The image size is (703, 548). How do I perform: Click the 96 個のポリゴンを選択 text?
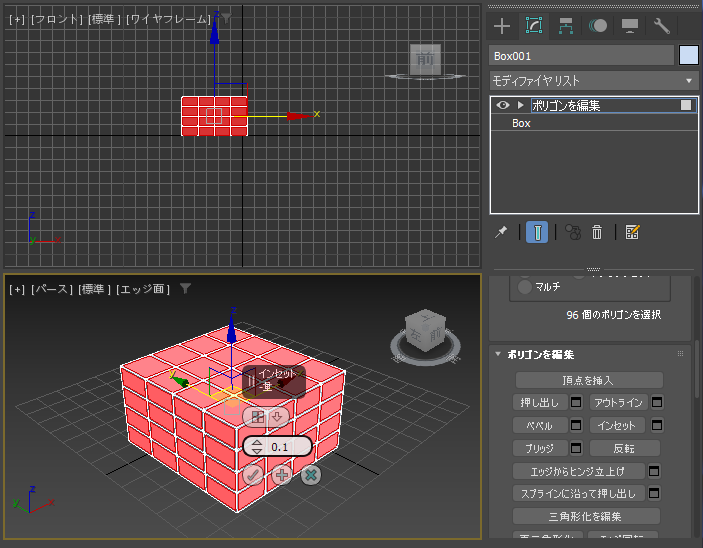[613, 315]
